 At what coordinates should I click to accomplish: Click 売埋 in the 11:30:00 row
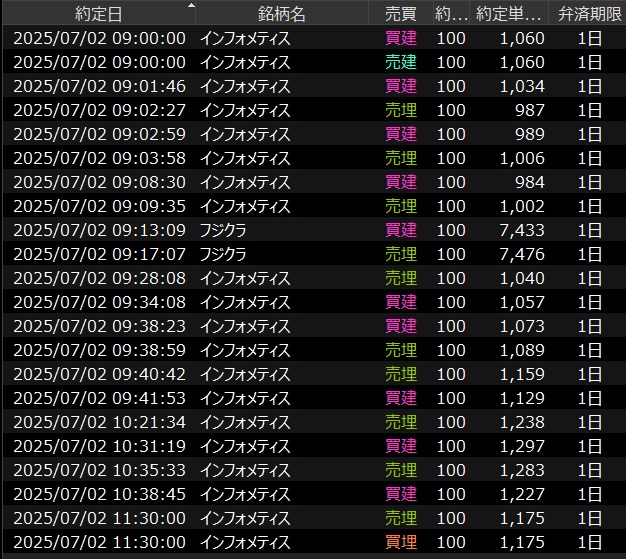(401, 518)
